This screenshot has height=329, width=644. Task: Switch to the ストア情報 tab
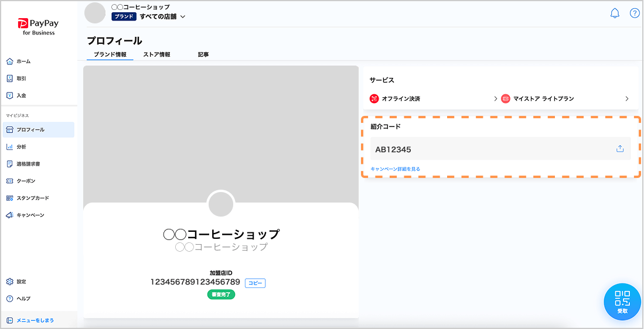(x=156, y=54)
